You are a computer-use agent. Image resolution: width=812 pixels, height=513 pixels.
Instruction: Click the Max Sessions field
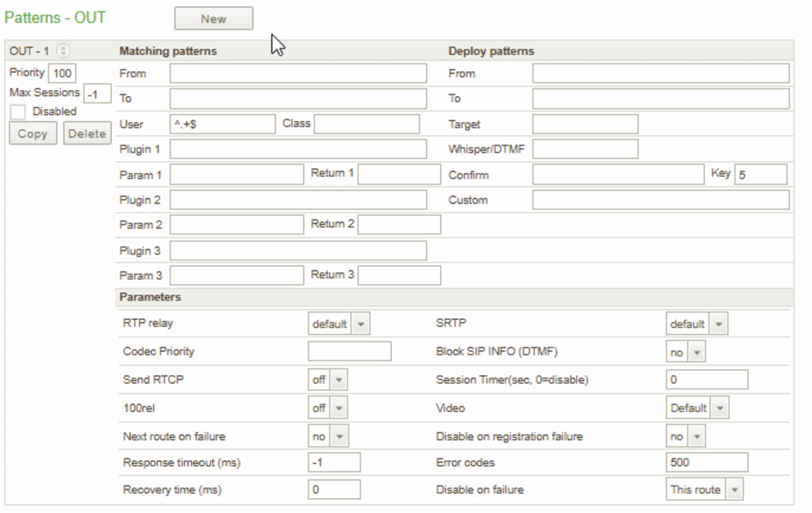click(97, 95)
